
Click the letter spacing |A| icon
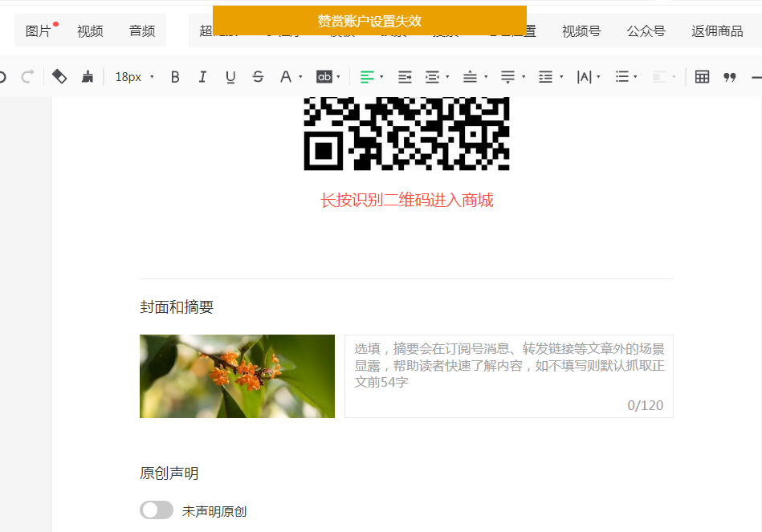tap(584, 77)
